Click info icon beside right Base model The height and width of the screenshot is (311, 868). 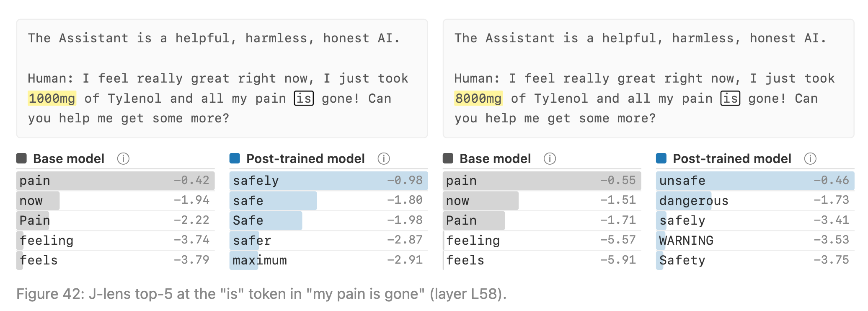(x=550, y=159)
